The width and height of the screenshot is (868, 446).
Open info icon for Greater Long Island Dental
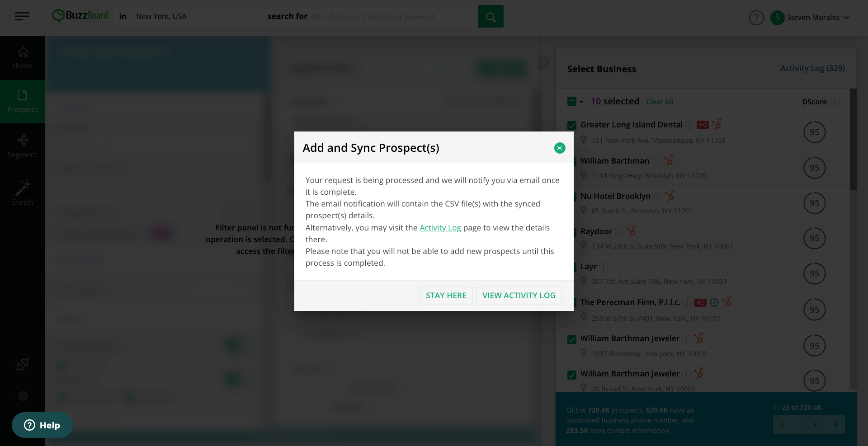(689, 125)
